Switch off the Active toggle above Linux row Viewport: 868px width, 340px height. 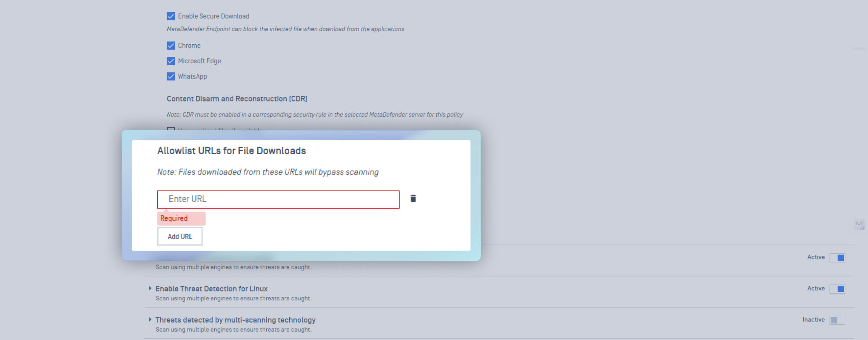pos(837,258)
